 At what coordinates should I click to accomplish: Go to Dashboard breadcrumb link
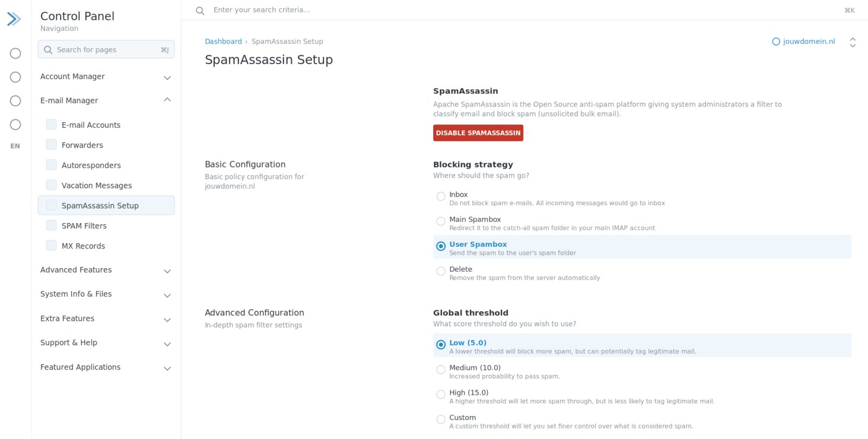coord(223,42)
